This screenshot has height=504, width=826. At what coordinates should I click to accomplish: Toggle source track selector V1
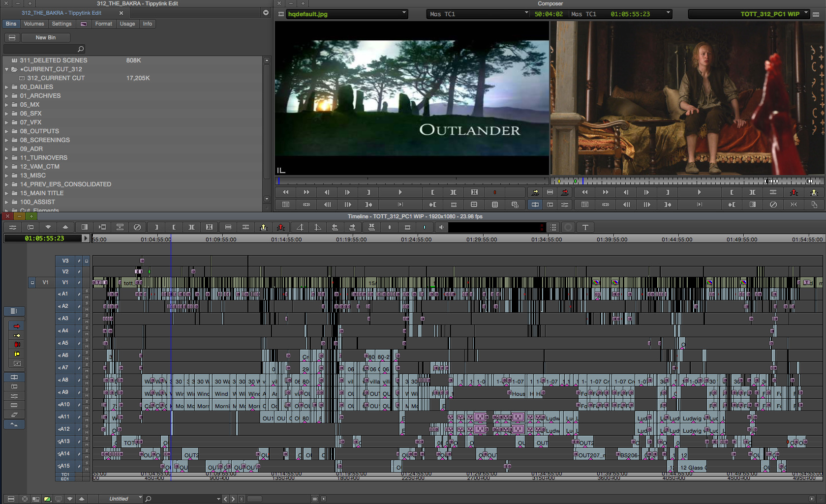tap(45, 282)
